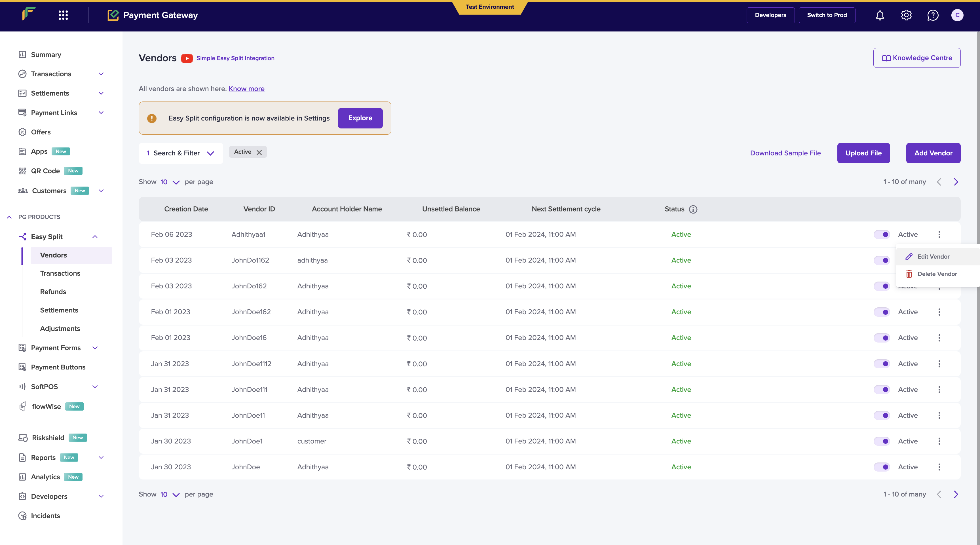Open the top rows-per-page dropdown
This screenshot has width=980, height=545.
click(170, 182)
